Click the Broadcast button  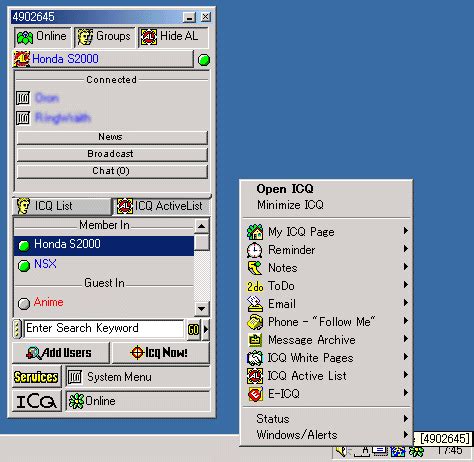click(x=112, y=154)
